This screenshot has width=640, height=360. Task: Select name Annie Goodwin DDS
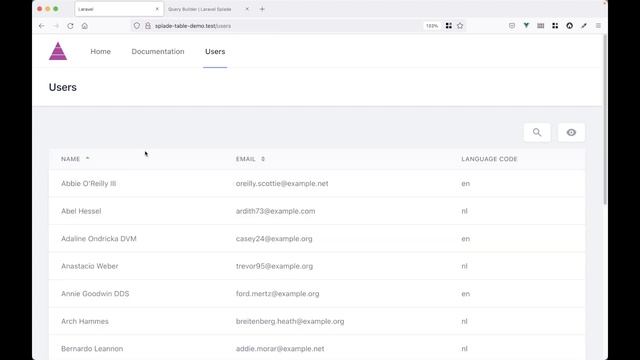coord(95,293)
